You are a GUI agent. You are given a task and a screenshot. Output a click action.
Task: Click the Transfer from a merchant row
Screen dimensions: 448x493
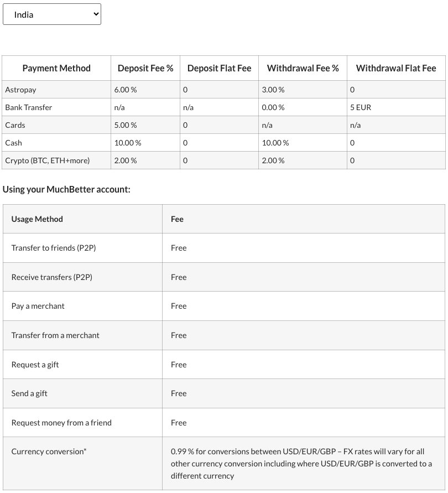[224, 335]
